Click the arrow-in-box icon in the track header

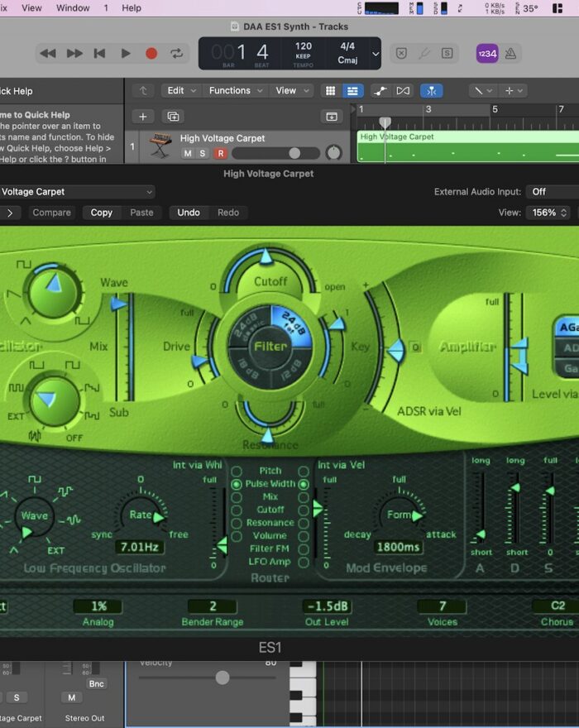pos(332,117)
